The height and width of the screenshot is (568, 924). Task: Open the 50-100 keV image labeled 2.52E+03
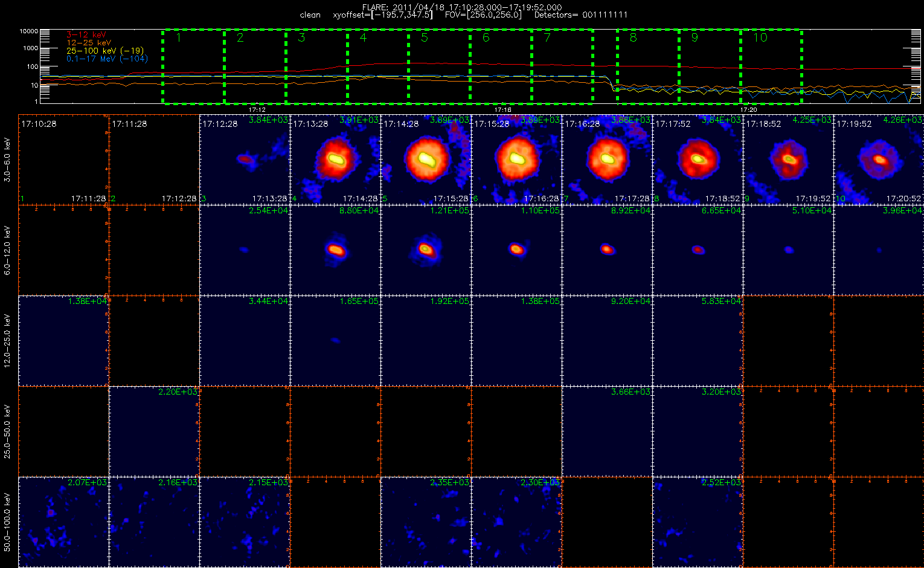[698, 521]
